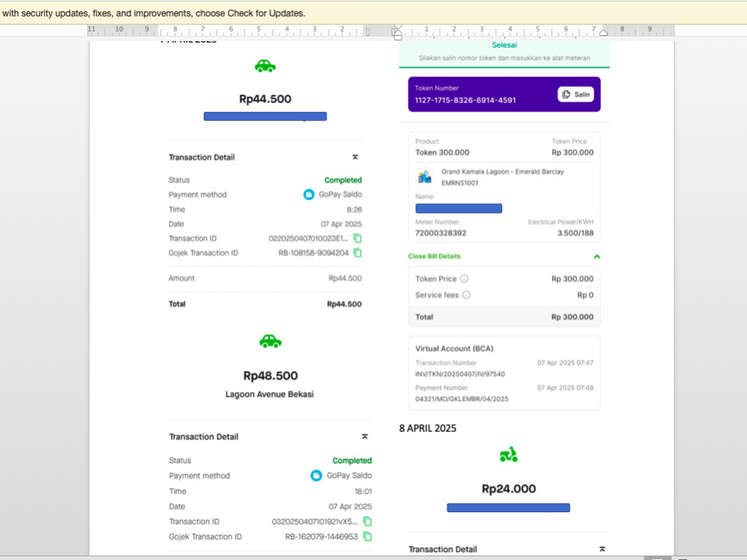Screen dimensions: 747x560
Task: Select the left indent square marker on ruler
Action: point(398,37)
